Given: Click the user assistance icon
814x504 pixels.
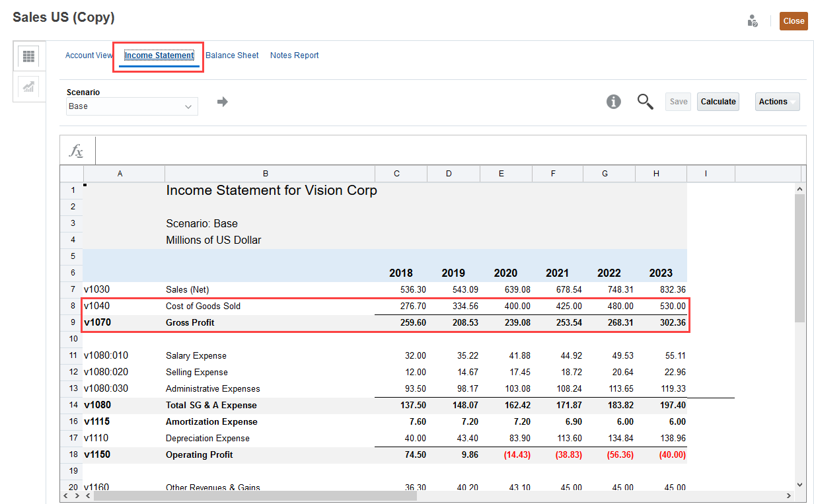Looking at the screenshot, I should (x=752, y=20).
